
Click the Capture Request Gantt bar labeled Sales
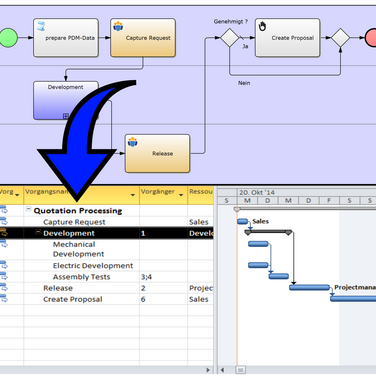click(x=242, y=221)
